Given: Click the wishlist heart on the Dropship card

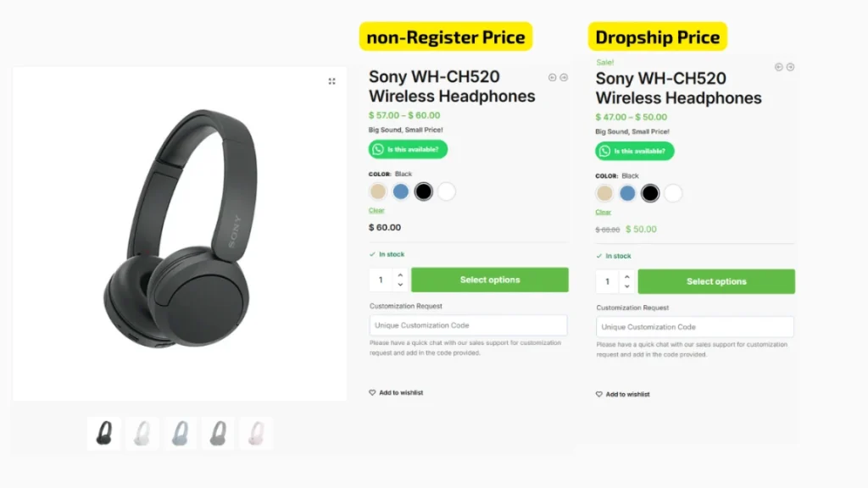Looking at the screenshot, I should [x=598, y=394].
